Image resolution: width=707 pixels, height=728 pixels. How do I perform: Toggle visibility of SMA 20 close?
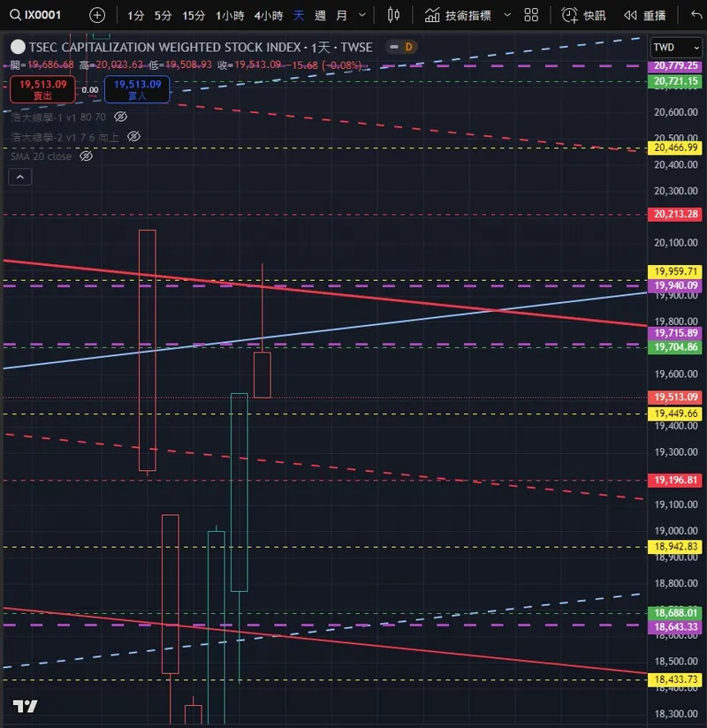click(86, 156)
